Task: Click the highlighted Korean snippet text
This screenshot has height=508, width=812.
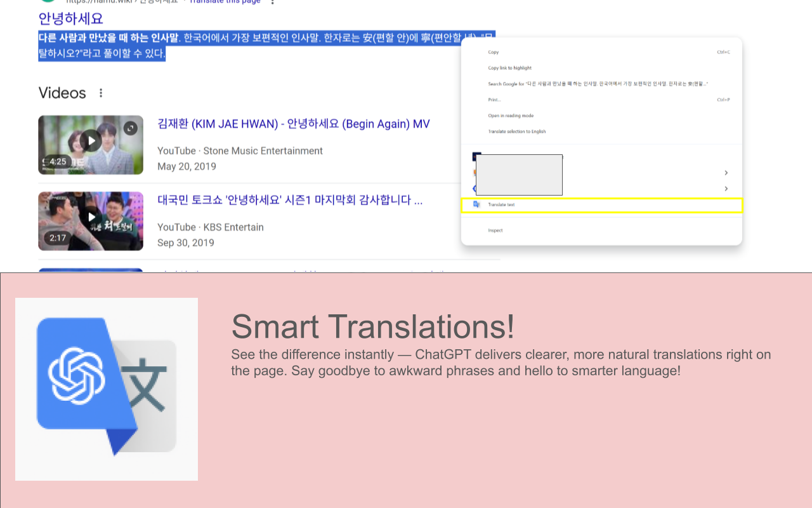Action: click(266, 46)
